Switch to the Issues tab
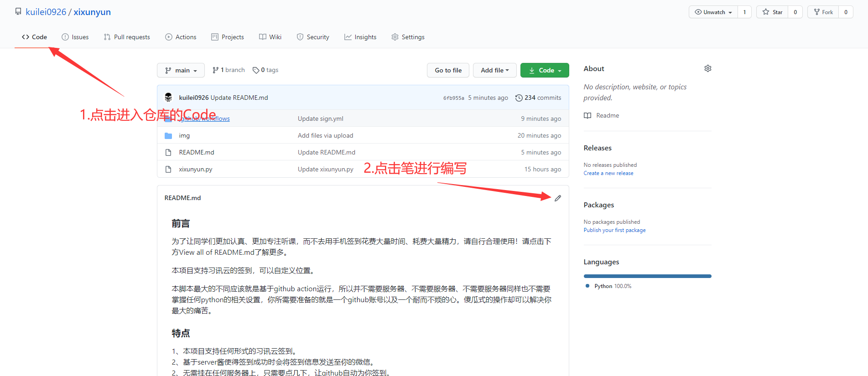Screen dimensions: 868x376 75,37
